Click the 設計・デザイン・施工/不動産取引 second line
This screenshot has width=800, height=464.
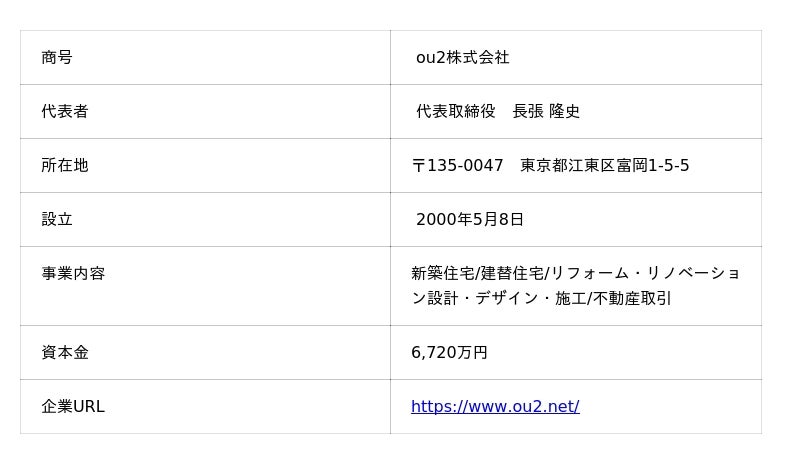pos(549,298)
